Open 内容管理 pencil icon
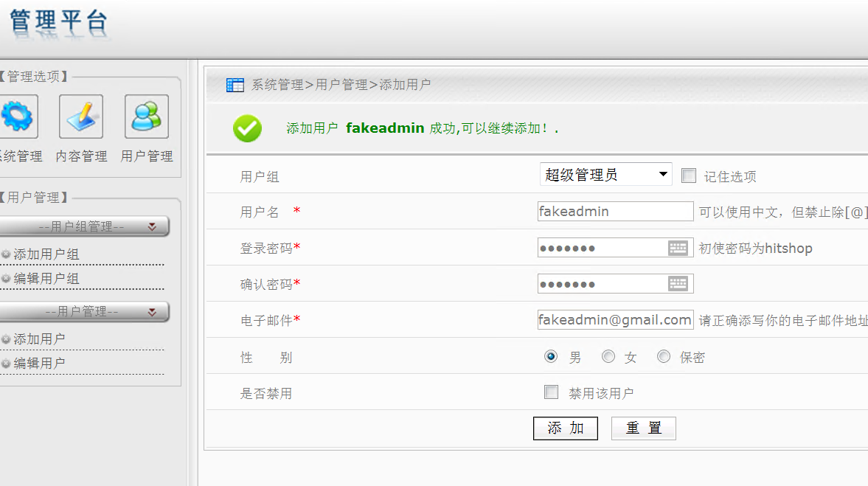868x486 pixels. click(81, 117)
